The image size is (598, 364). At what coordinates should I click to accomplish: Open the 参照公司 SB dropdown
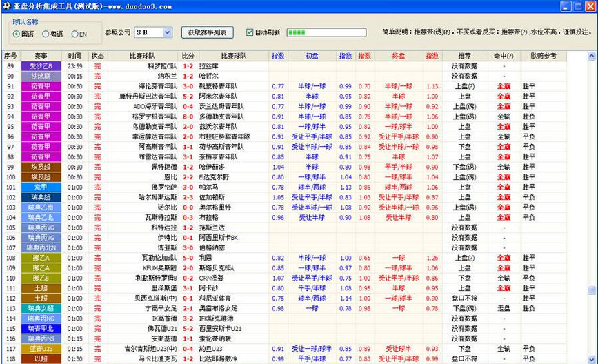pos(167,32)
